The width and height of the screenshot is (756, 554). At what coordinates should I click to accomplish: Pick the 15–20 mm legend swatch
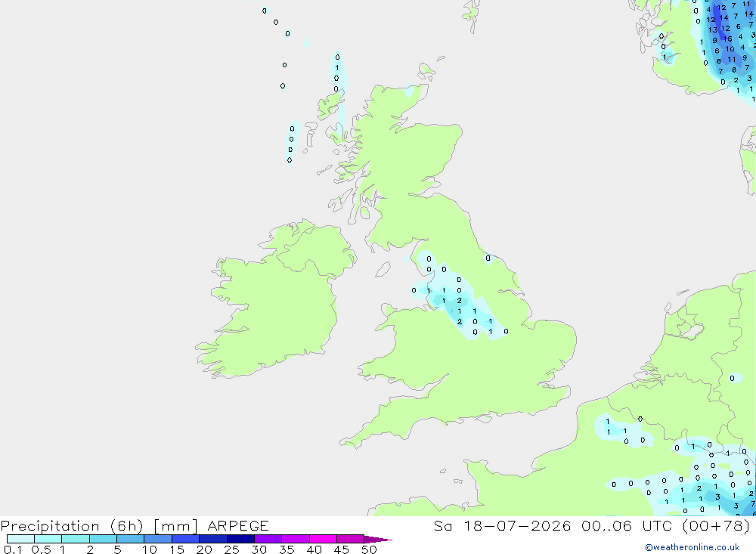(185, 539)
